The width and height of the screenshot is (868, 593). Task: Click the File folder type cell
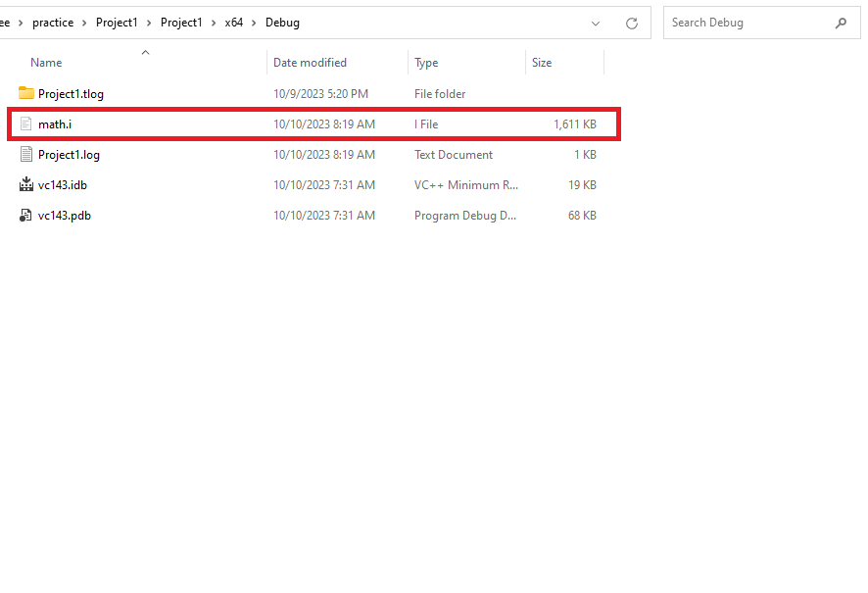click(440, 93)
